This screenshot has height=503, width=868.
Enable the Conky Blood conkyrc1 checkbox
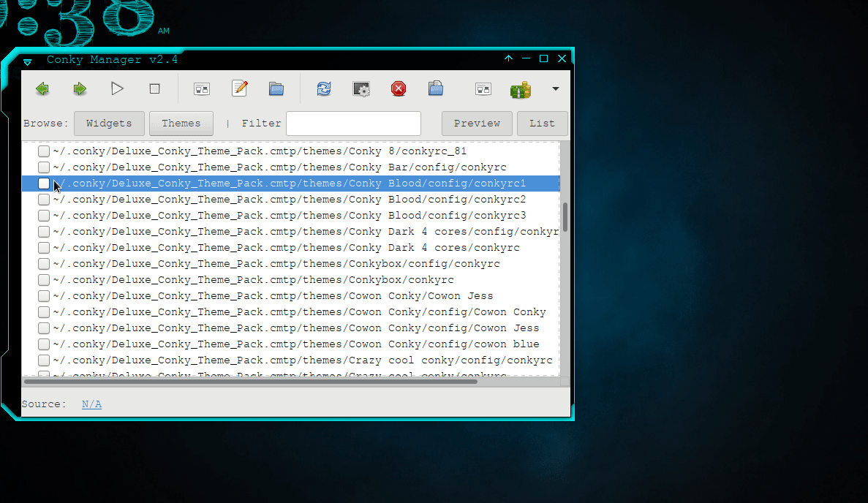[x=43, y=183]
